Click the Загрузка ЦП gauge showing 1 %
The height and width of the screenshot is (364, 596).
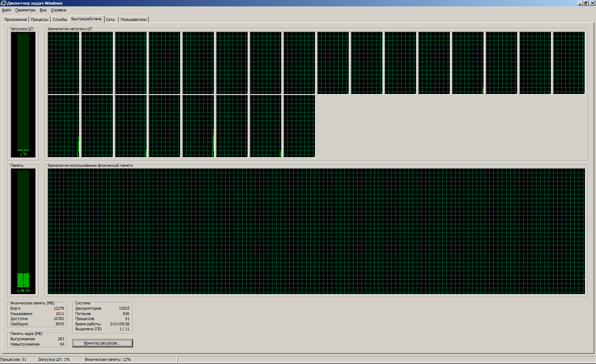click(x=23, y=94)
